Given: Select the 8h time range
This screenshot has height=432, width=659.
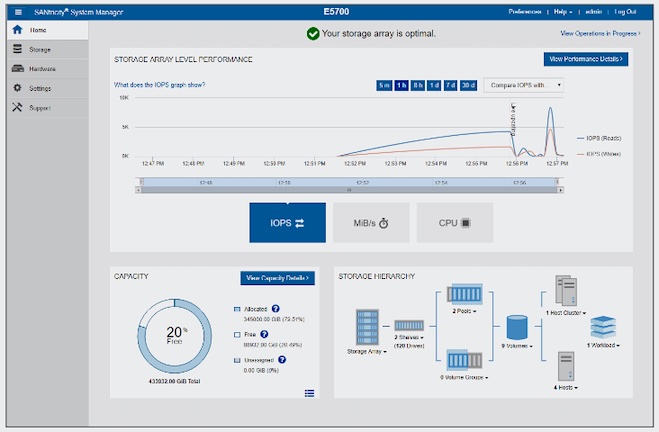Looking at the screenshot, I should (420, 85).
